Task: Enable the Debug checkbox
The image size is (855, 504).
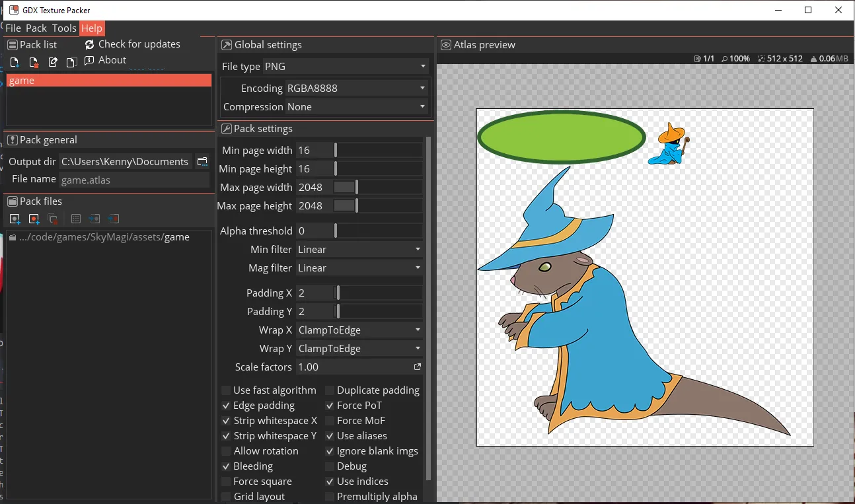Action: (330, 466)
